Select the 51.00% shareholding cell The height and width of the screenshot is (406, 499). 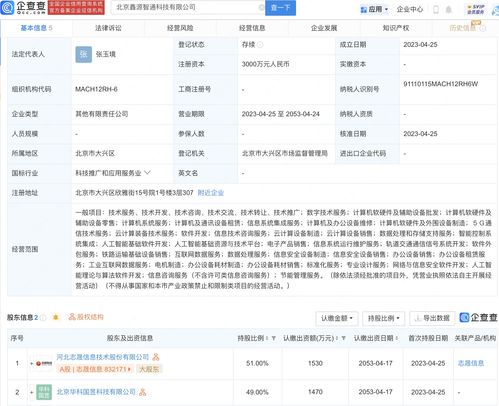[257, 363]
